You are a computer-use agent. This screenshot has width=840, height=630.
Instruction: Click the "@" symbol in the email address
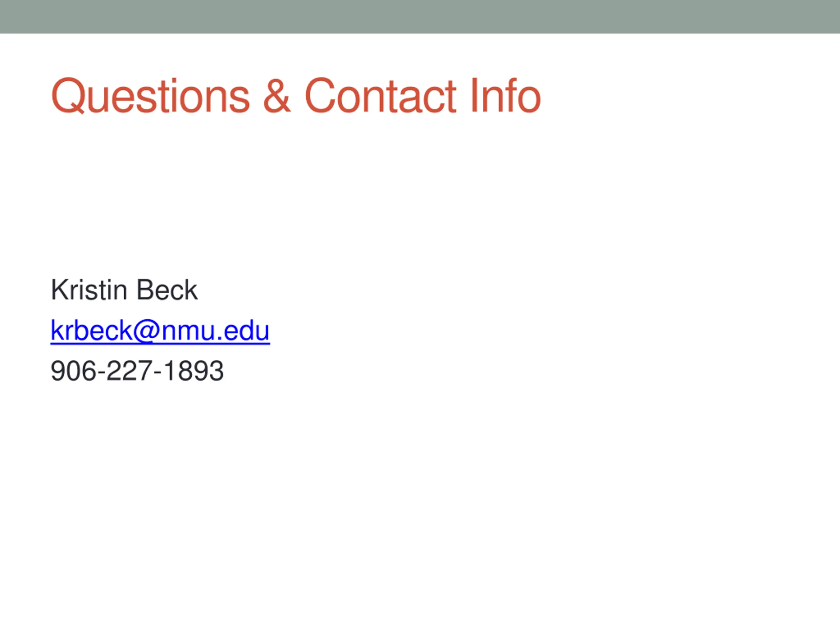tap(146, 330)
